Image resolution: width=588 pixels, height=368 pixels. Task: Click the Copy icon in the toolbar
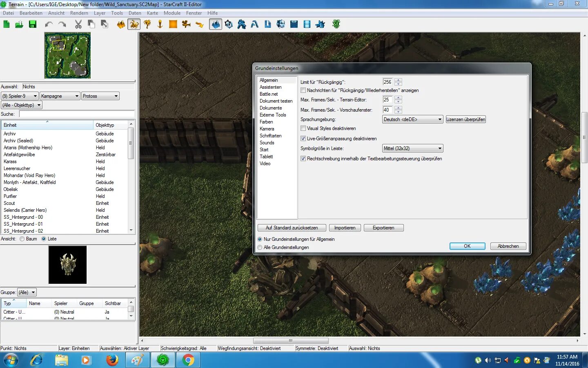pos(91,25)
